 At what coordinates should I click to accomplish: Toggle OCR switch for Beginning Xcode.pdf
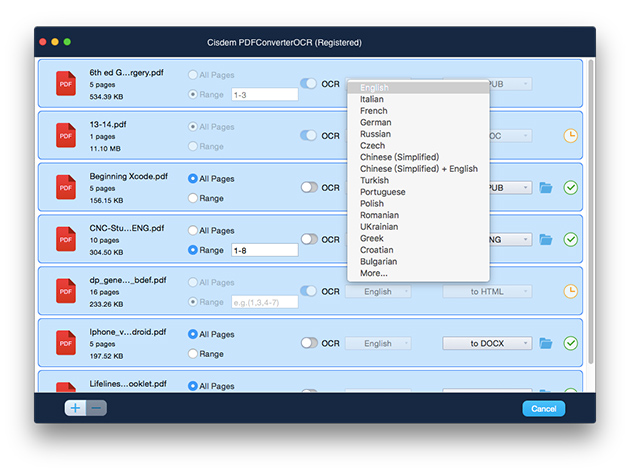click(x=309, y=187)
